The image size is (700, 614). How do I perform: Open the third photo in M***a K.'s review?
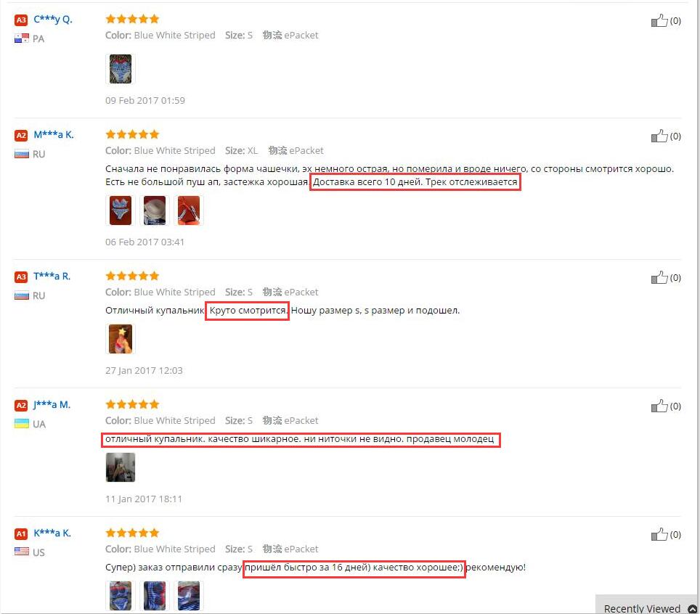(x=188, y=210)
